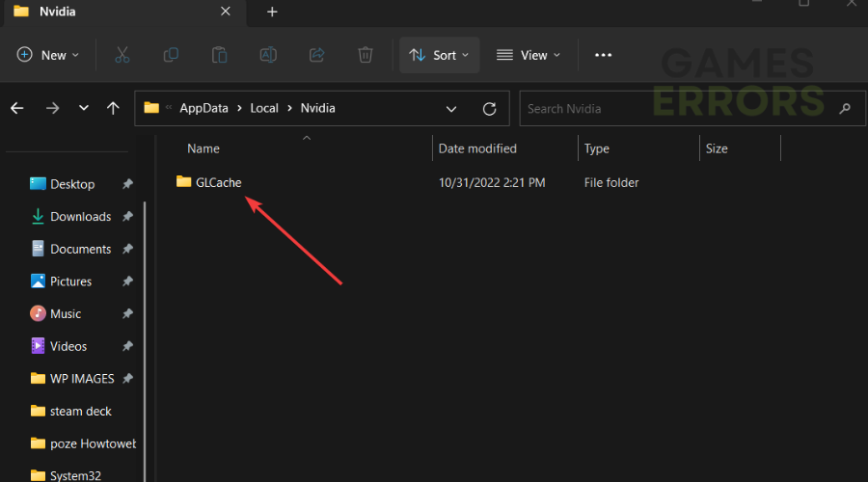Open Downloads in the sidebar
Screen dimensions: 868x482
click(80, 217)
